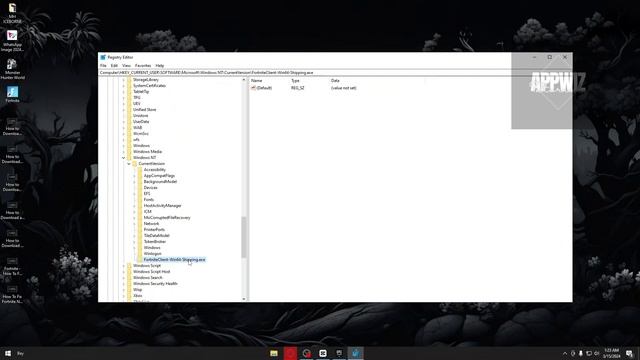This screenshot has width=640, height=360.
Task: Select the SystemCertificates key
Action: coord(149,86)
